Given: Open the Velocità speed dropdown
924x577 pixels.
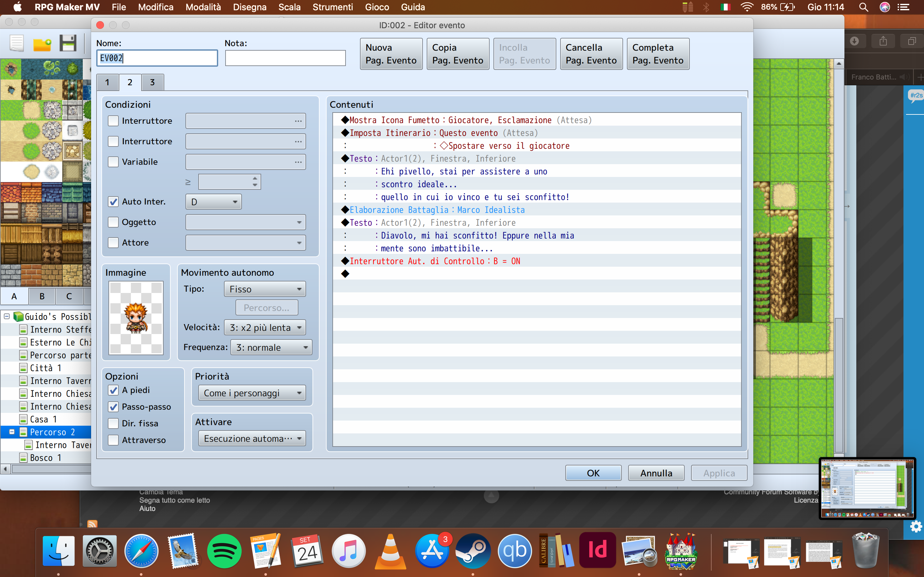Looking at the screenshot, I should (x=265, y=327).
